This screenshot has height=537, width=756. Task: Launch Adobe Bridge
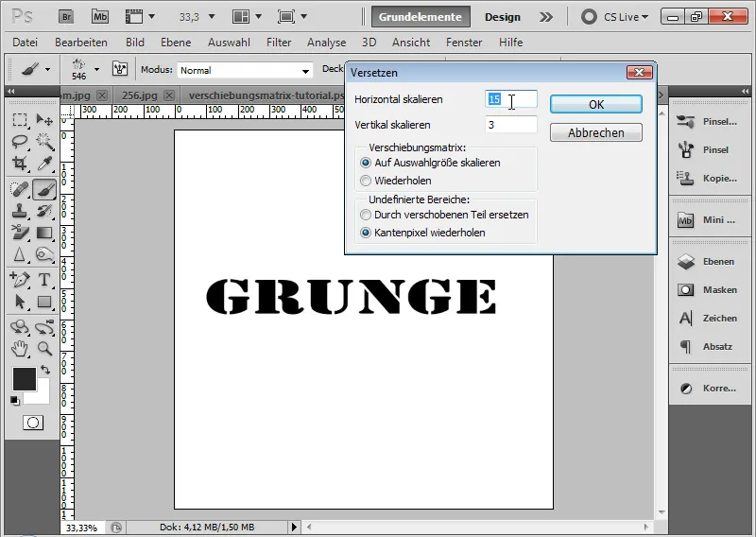[x=66, y=17]
